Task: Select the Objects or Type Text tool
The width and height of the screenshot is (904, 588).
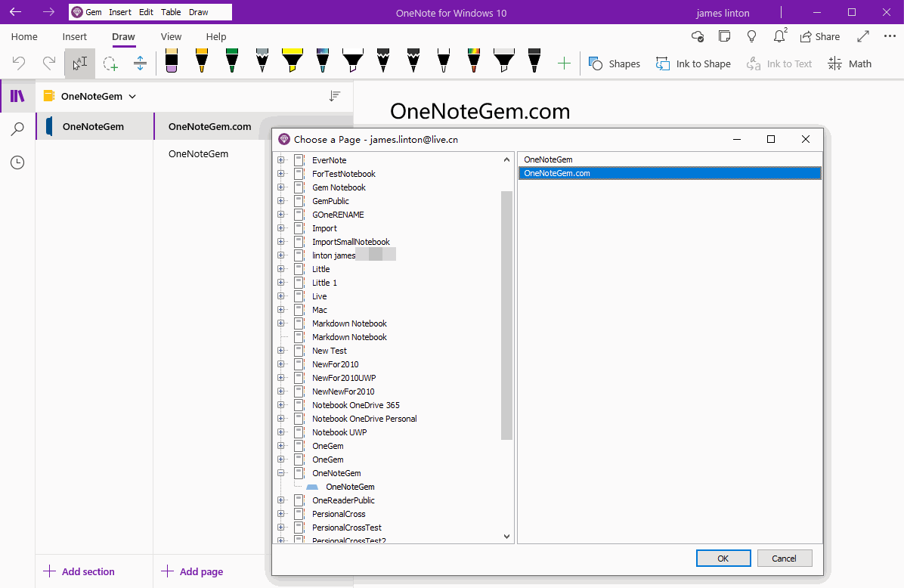Action: pyautogui.click(x=79, y=63)
